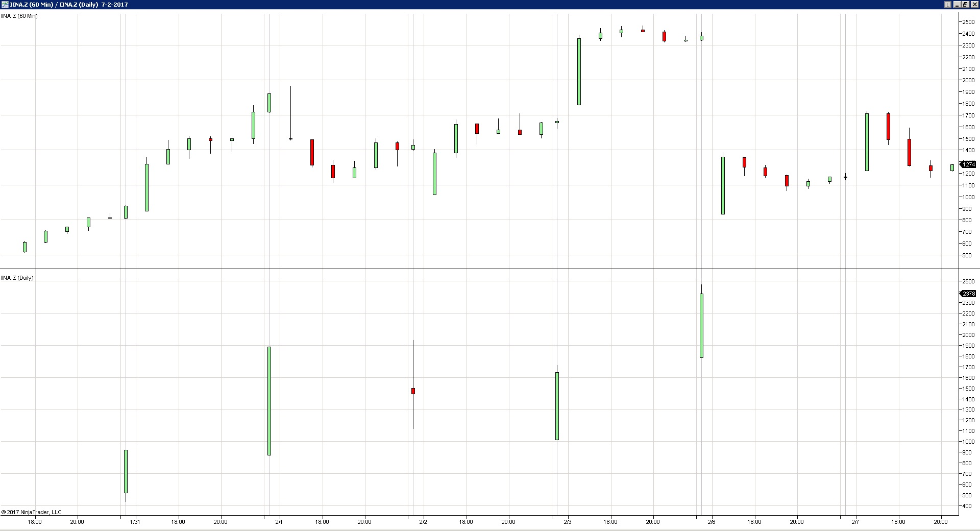The height and width of the screenshot is (531, 980).
Task: Click the 2378 daily price marker
Action: coord(969,294)
